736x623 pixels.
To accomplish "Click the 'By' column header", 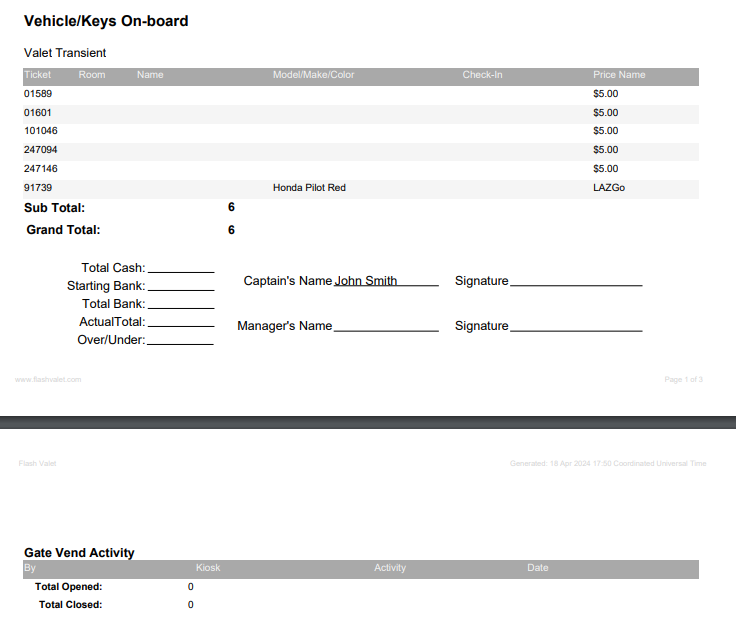I will coord(30,568).
